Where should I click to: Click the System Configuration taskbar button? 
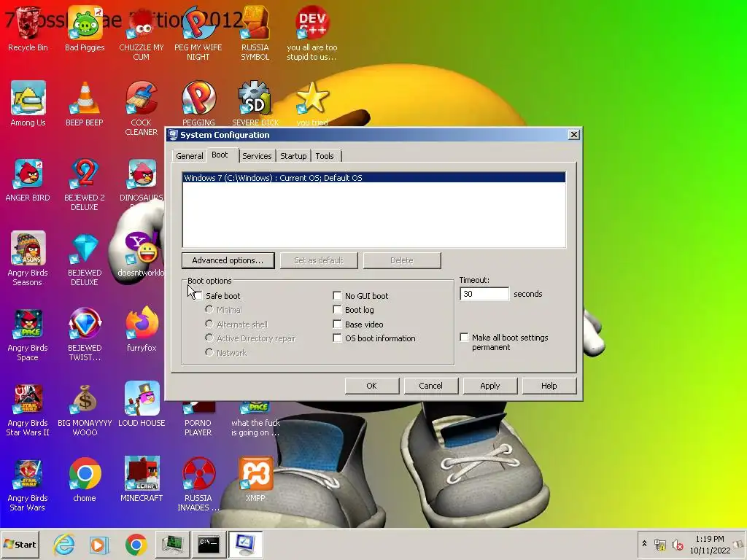[245, 544]
